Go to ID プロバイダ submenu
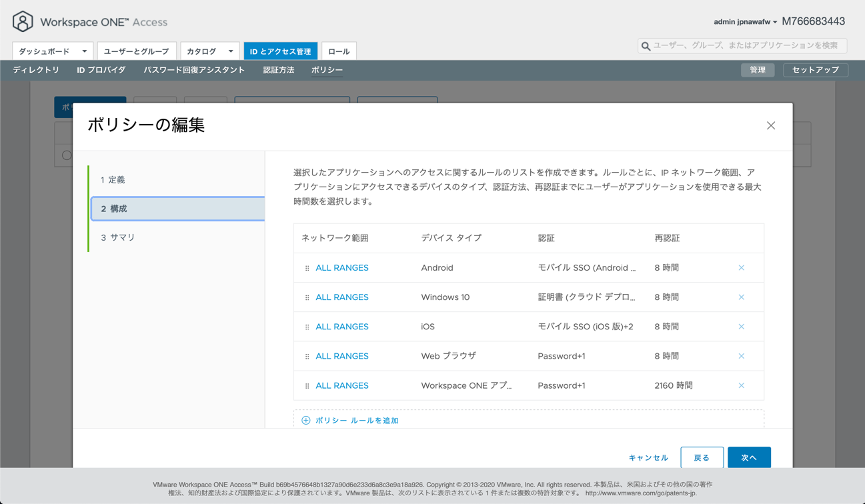This screenshot has width=865, height=504. pyautogui.click(x=101, y=70)
